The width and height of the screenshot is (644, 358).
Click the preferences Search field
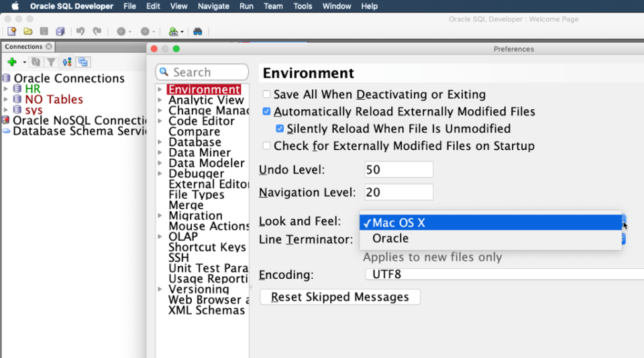pos(202,72)
